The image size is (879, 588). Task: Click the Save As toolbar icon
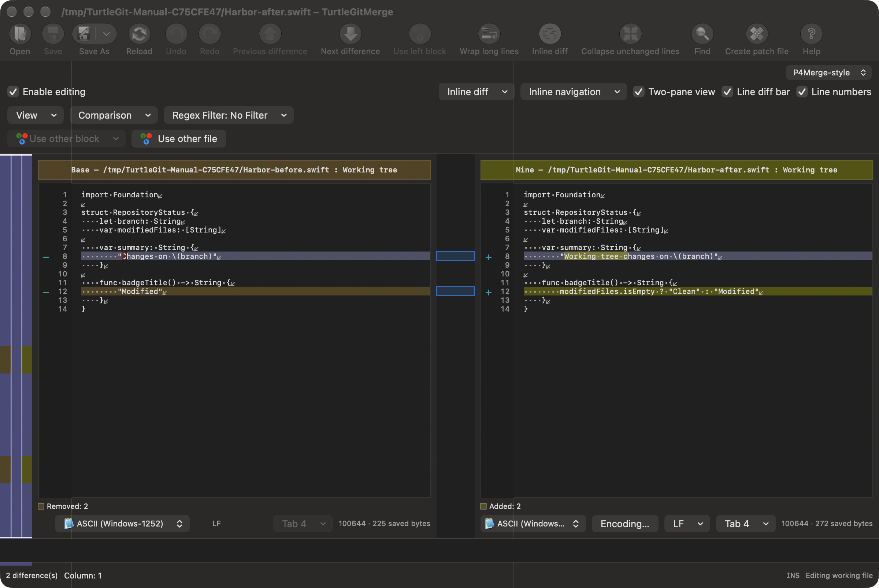tap(84, 34)
